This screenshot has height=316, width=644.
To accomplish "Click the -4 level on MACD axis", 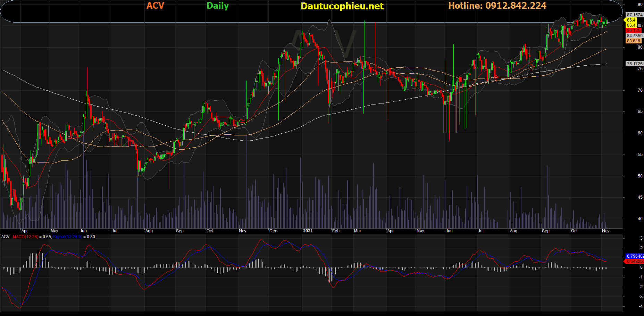I will click(641, 306).
